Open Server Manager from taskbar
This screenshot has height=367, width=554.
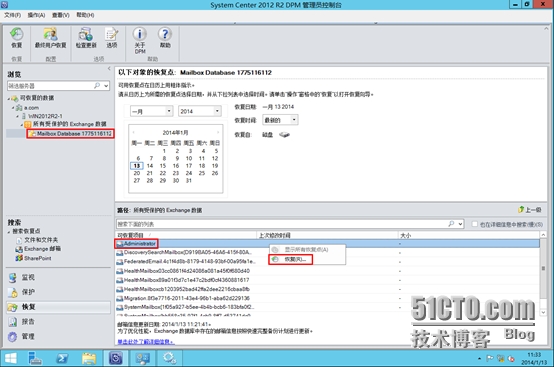[x=35, y=358]
